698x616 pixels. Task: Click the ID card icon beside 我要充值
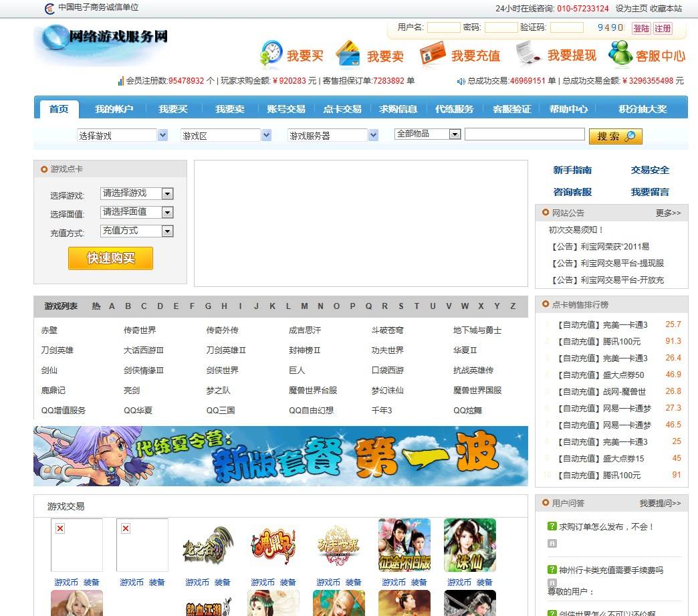point(433,54)
